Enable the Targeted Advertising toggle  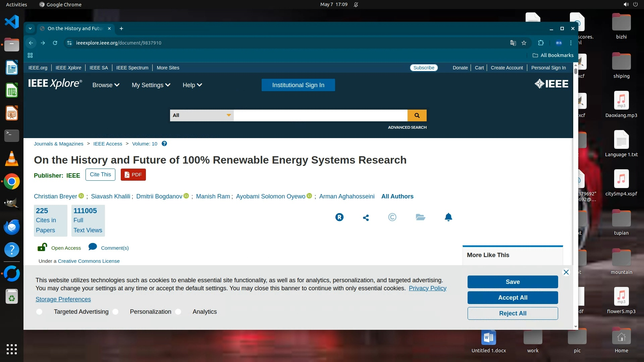click(x=40, y=312)
